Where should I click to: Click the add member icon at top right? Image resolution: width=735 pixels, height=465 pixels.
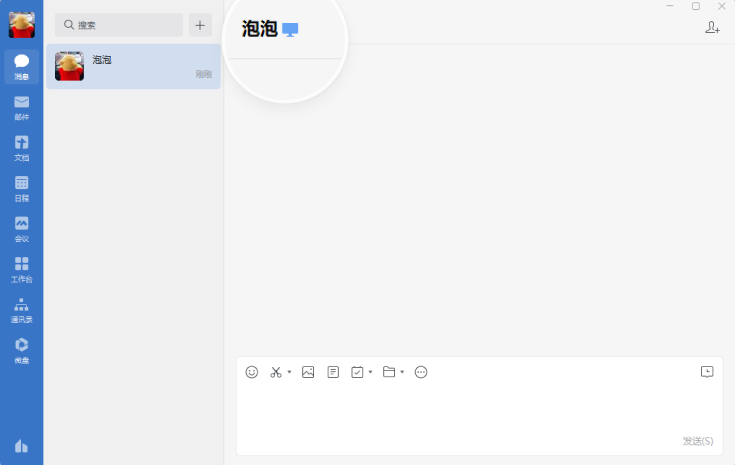click(712, 28)
